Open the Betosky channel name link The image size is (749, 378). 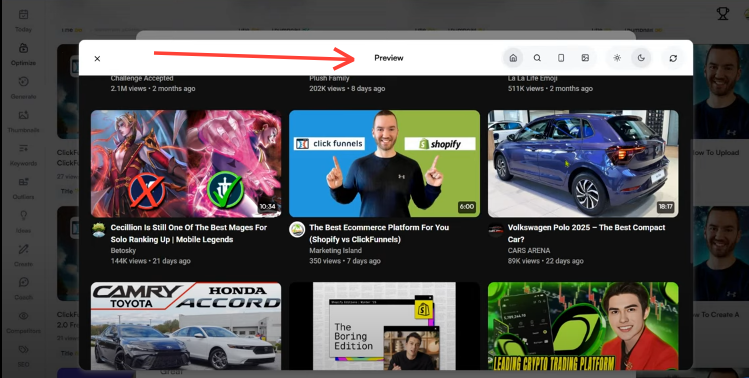[x=123, y=250]
